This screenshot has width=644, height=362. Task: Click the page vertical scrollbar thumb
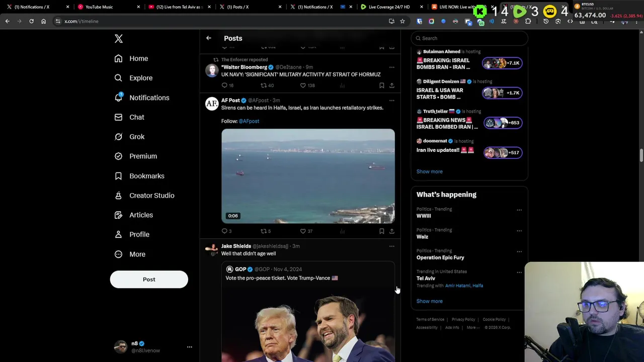pos(641,156)
